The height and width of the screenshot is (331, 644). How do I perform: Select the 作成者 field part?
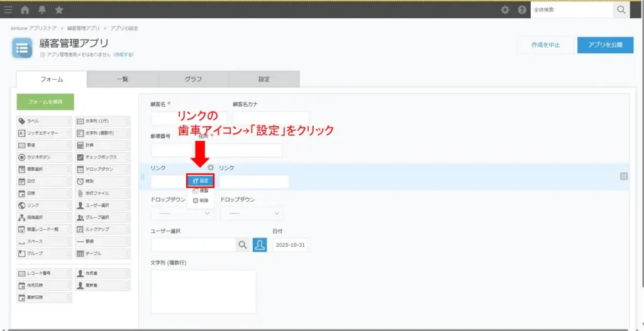tap(103, 273)
